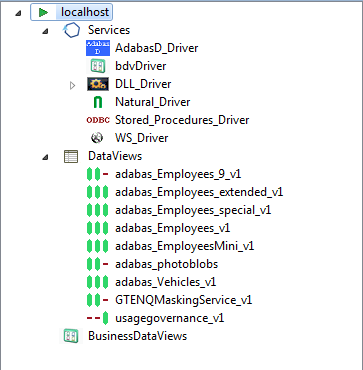
Task: Collapse the Services tree node
Action: pos(45,31)
